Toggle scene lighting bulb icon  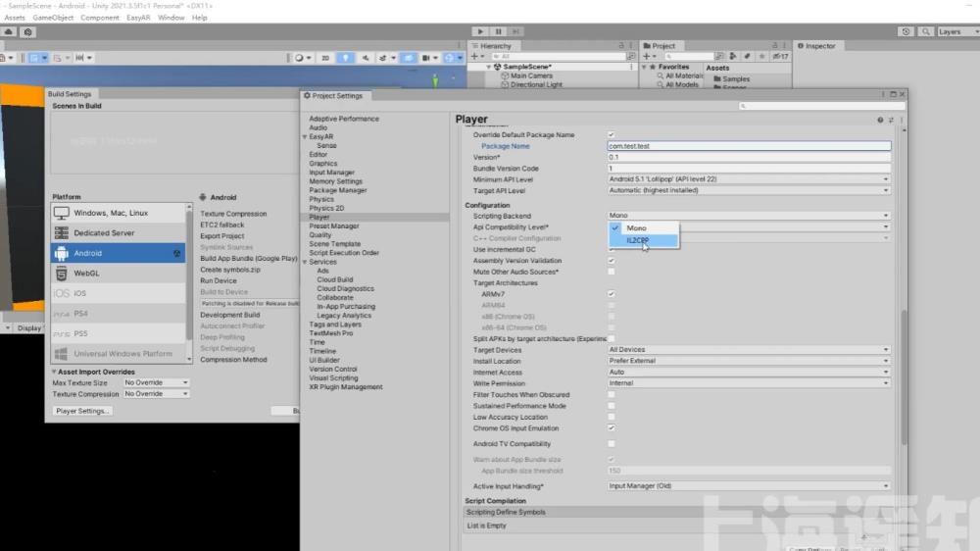pyautogui.click(x=345, y=58)
